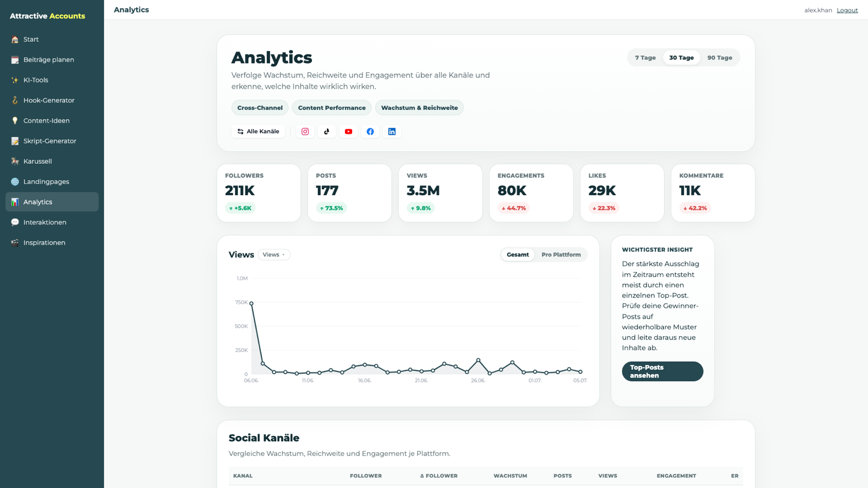Sort table by Views column header
This screenshot has height=488, width=868.
coord(608,476)
